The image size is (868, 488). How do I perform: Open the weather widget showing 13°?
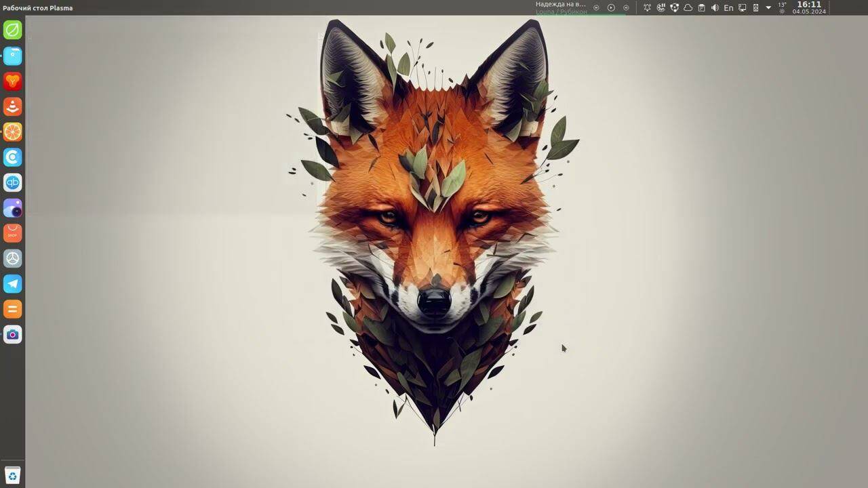(783, 7)
